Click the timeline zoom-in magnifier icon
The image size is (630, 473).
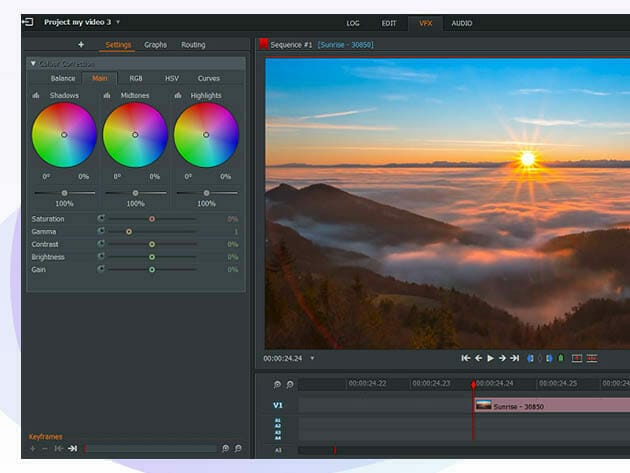point(277,384)
